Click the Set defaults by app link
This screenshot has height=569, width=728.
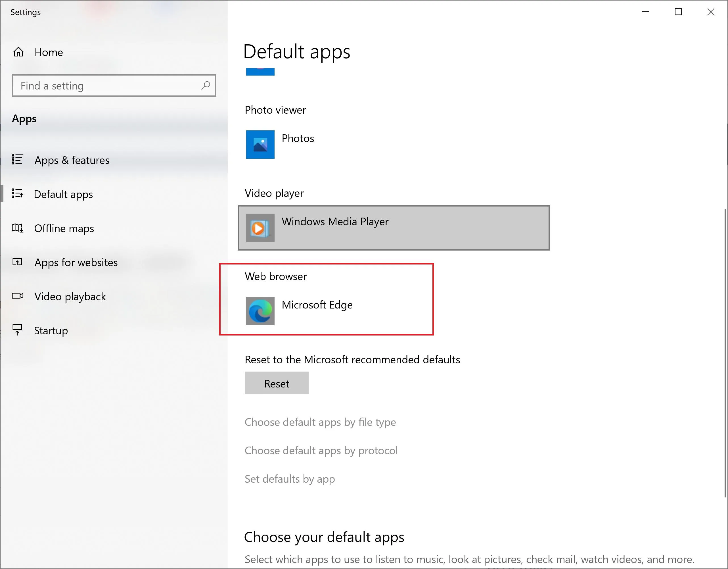point(290,479)
